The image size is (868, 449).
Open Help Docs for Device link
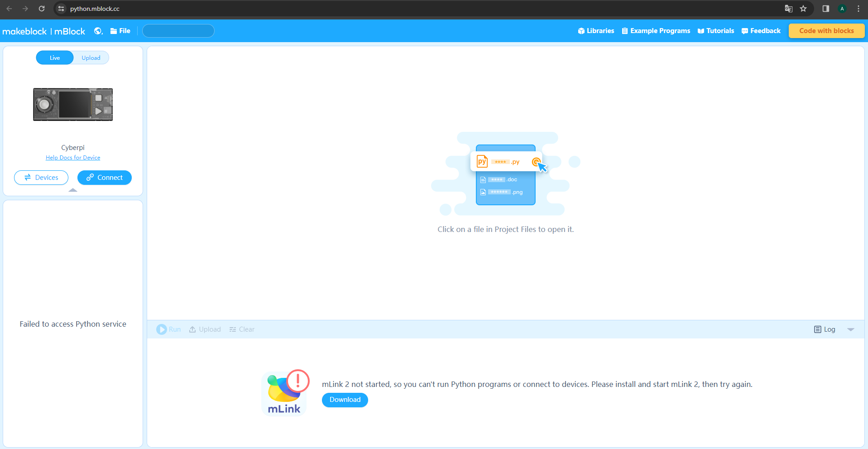[x=73, y=158]
